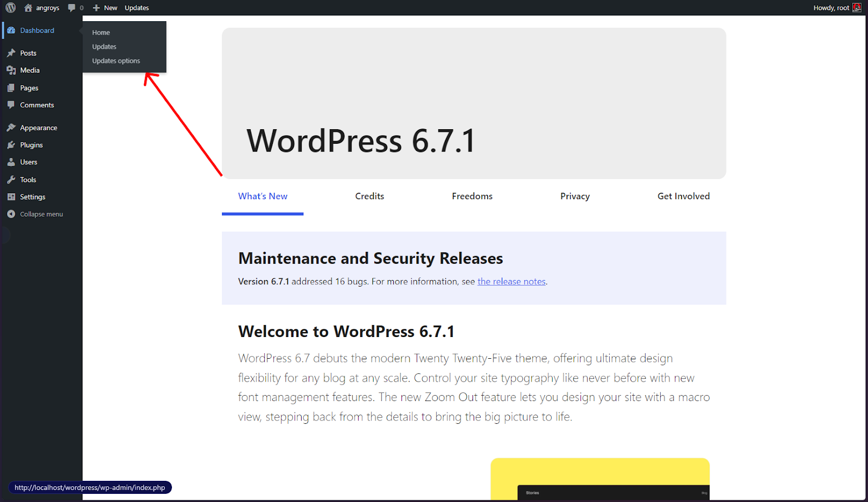Click the Updates link in top admin bar

pyautogui.click(x=137, y=8)
